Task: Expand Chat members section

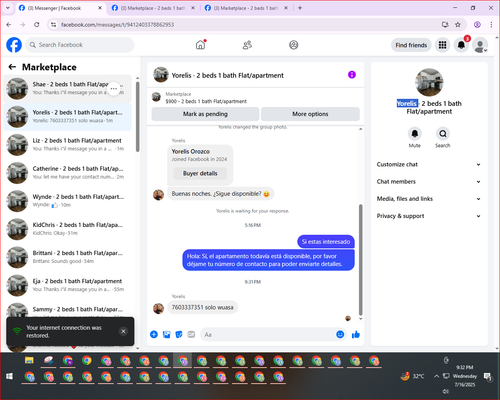Action: click(429, 182)
